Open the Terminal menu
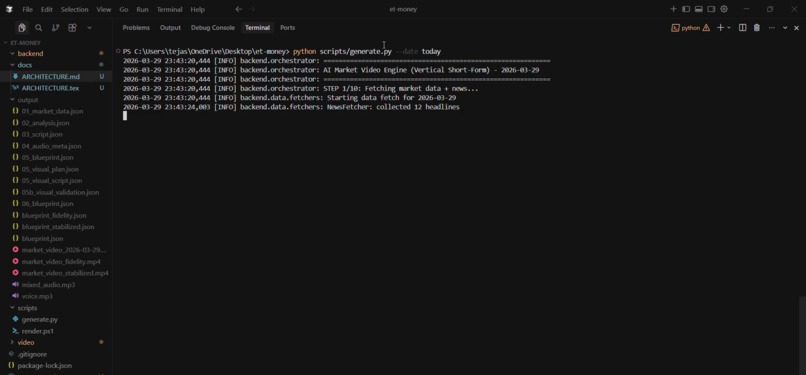Screen dimensions: 806x375 (x=170, y=9)
